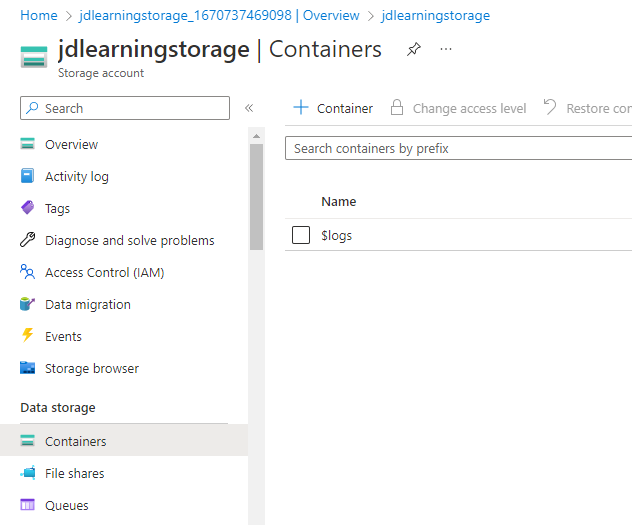
Task: Open the more options ellipsis menu
Action: pos(446,49)
